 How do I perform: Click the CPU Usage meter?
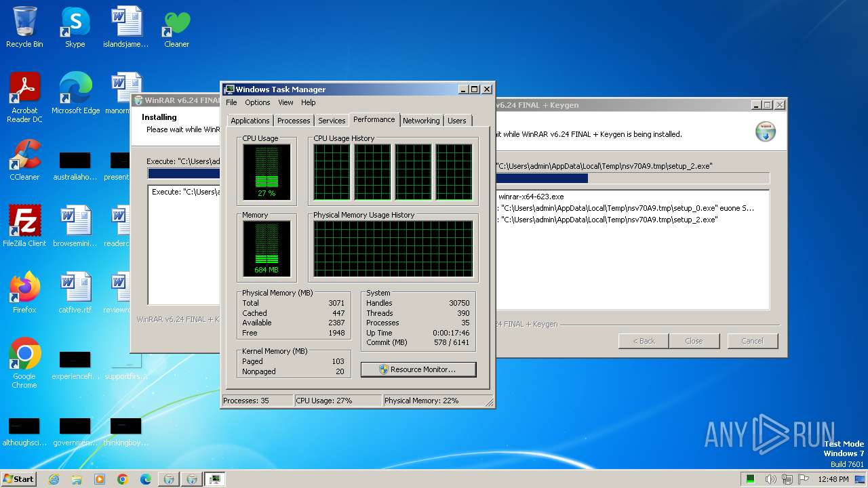coord(267,172)
